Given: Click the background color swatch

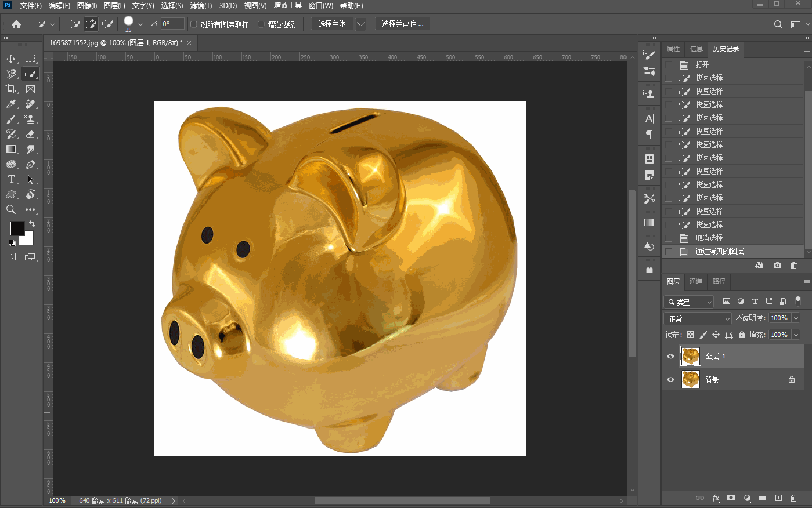Looking at the screenshot, I should point(28,239).
